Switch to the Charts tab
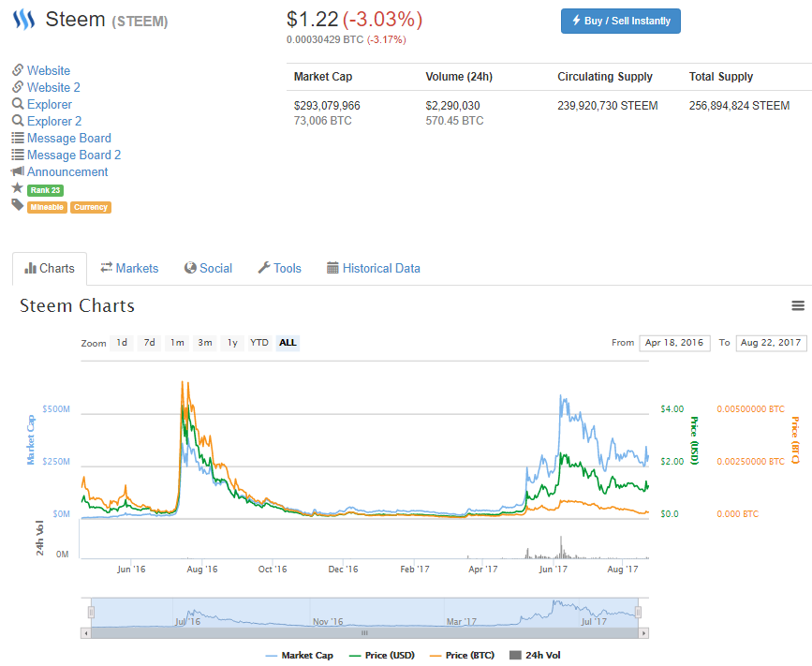Screen dimensions: 812x666 point(50,268)
